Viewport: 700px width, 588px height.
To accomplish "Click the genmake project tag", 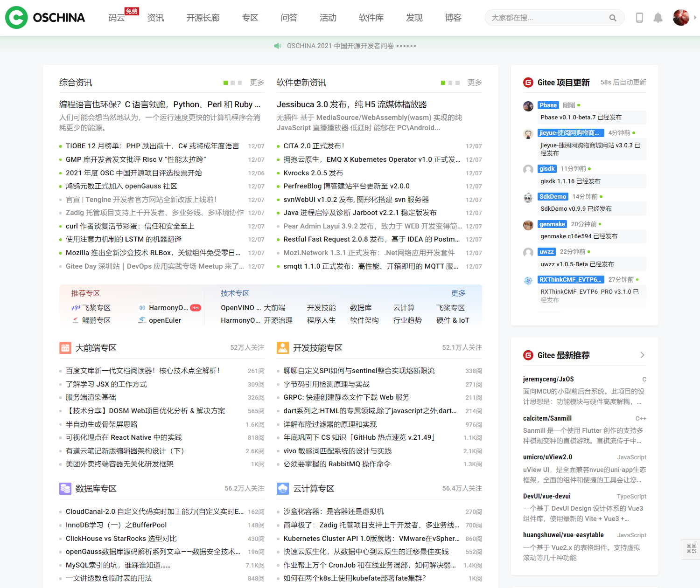I will [x=552, y=224].
